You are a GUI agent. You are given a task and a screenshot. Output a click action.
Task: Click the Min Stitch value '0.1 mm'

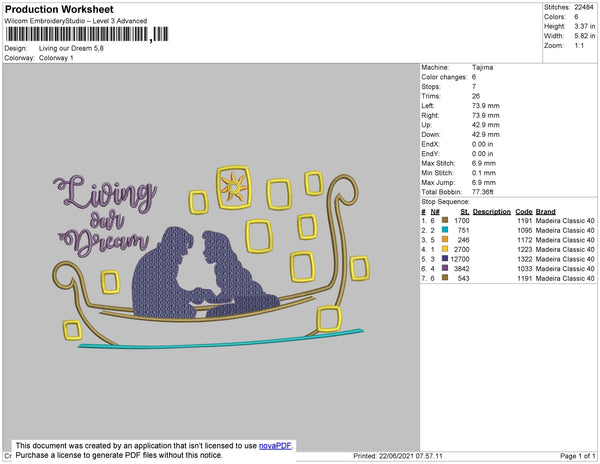(484, 173)
